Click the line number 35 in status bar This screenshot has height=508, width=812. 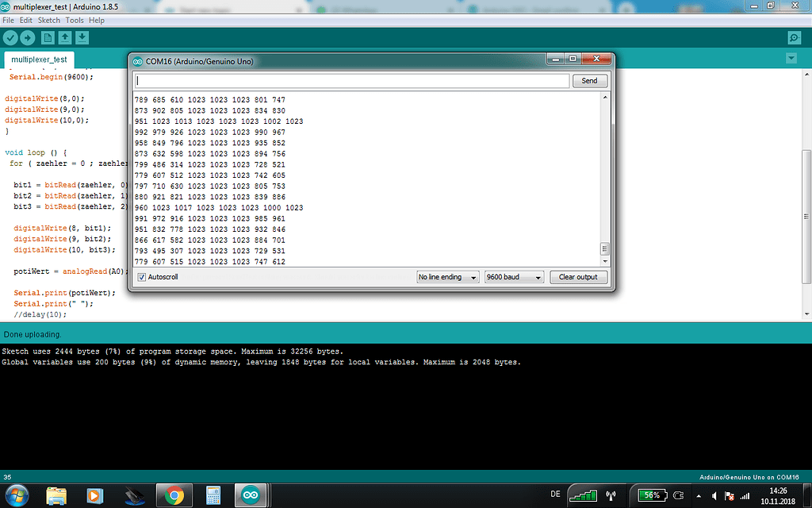[x=7, y=477]
